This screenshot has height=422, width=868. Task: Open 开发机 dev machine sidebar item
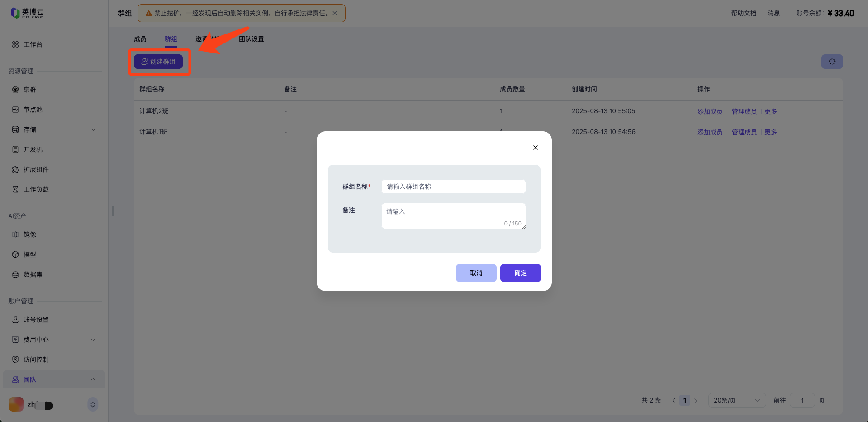33,149
